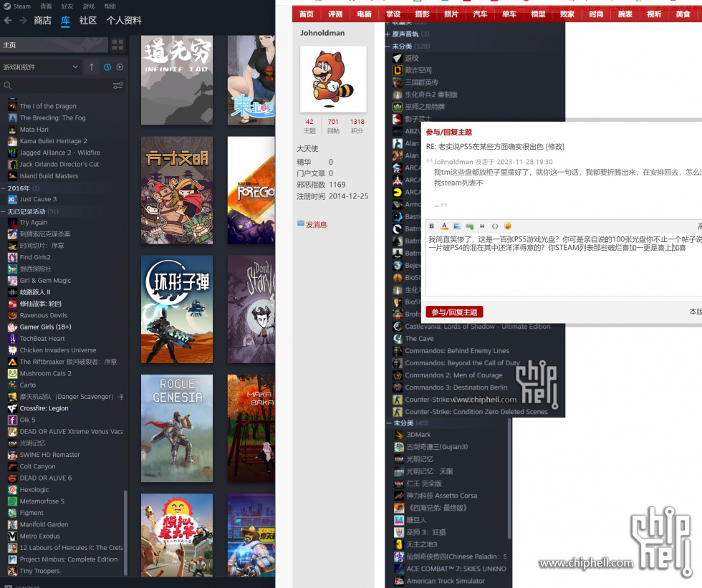Screen dimensions: 702x588
Task: Collapse the 无已记录活动 category
Action: pyautogui.click(x=3, y=212)
